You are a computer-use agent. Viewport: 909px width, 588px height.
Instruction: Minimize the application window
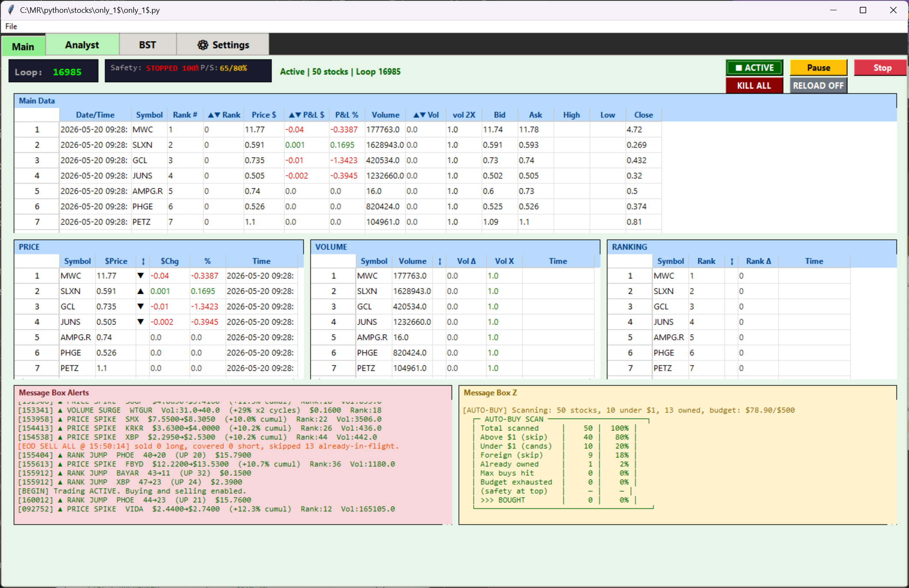coord(833,10)
